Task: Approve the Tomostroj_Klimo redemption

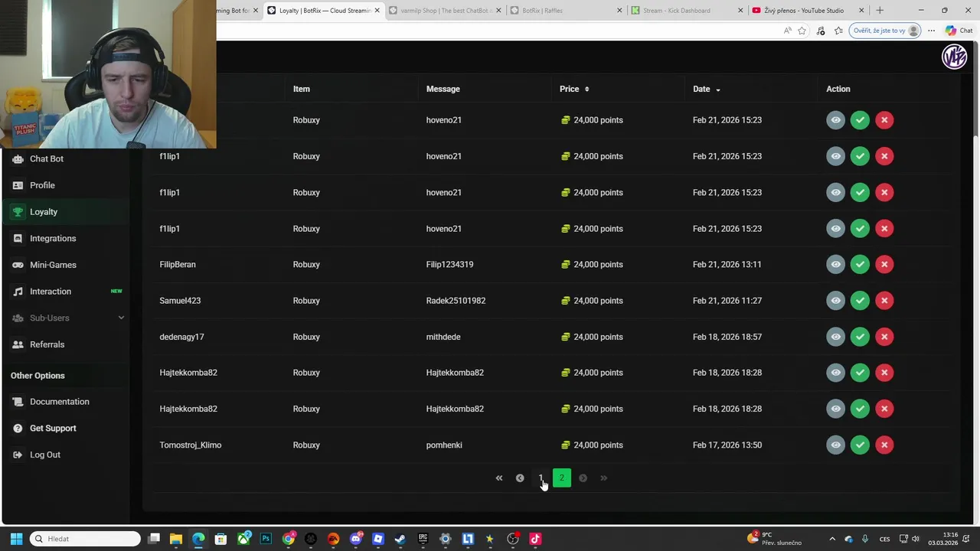Action: 860,445
